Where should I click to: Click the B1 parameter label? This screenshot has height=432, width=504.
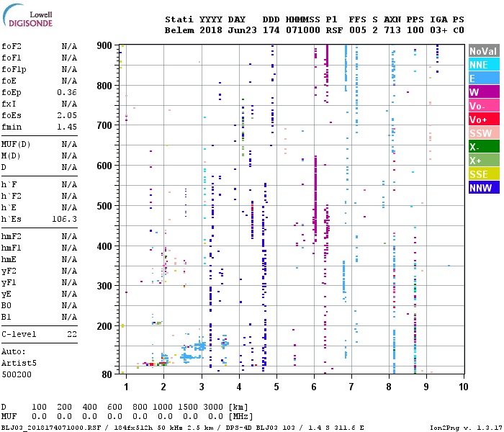coord(6,318)
